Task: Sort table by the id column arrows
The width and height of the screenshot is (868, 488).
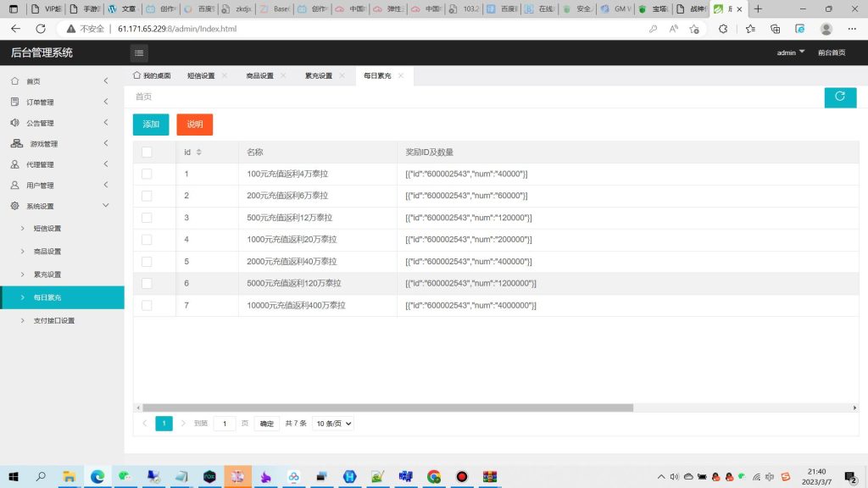Action: 198,152
